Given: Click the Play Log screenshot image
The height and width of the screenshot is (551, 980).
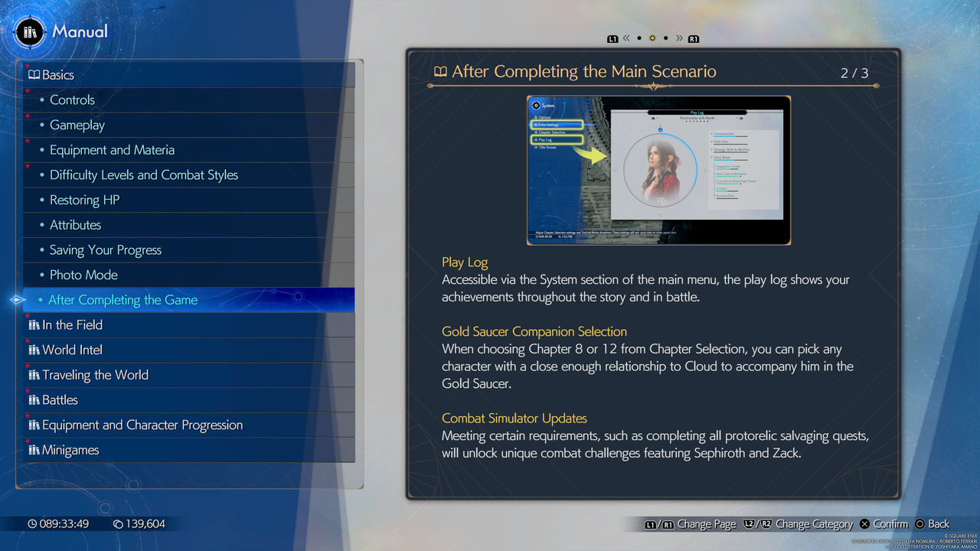Looking at the screenshot, I should pyautogui.click(x=658, y=170).
